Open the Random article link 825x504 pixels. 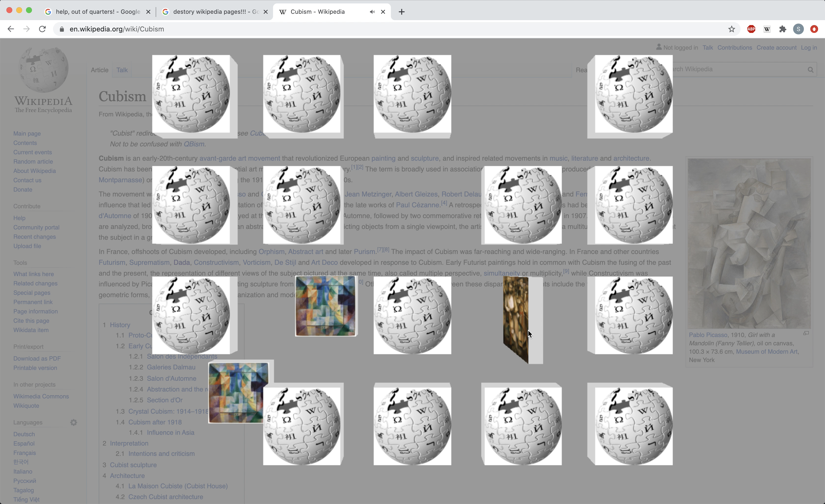point(33,161)
